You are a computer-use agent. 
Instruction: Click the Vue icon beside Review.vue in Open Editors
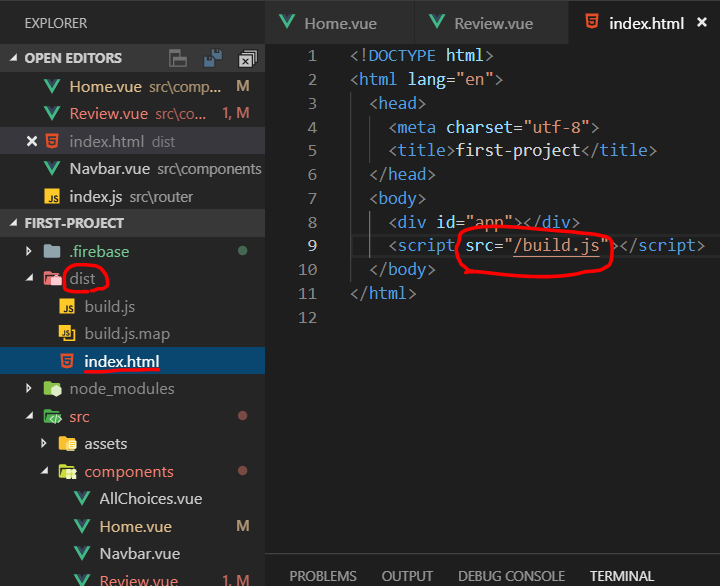tap(52, 113)
